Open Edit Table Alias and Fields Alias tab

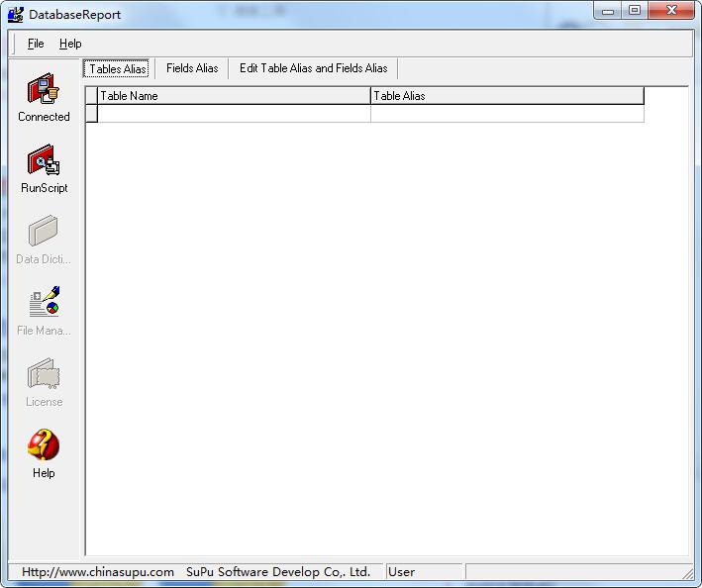314,68
